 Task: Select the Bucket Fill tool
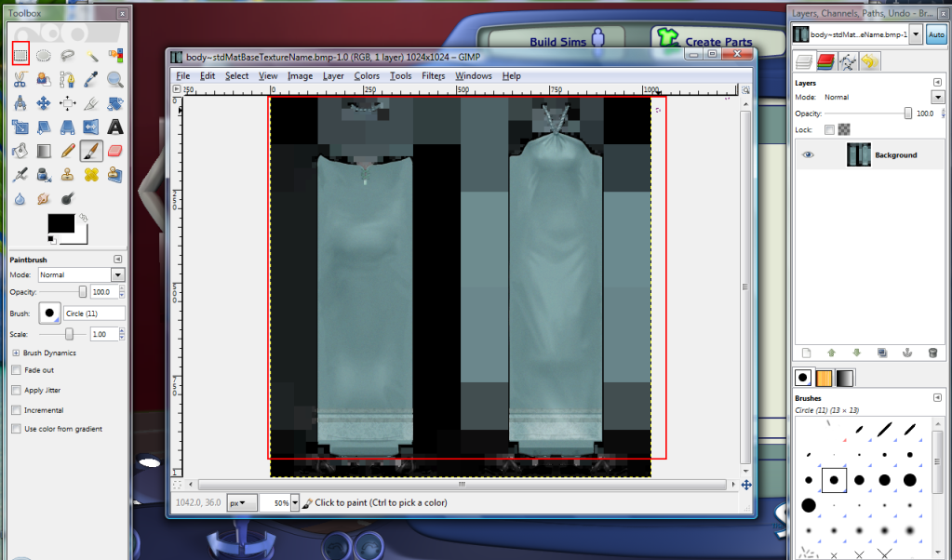click(20, 151)
